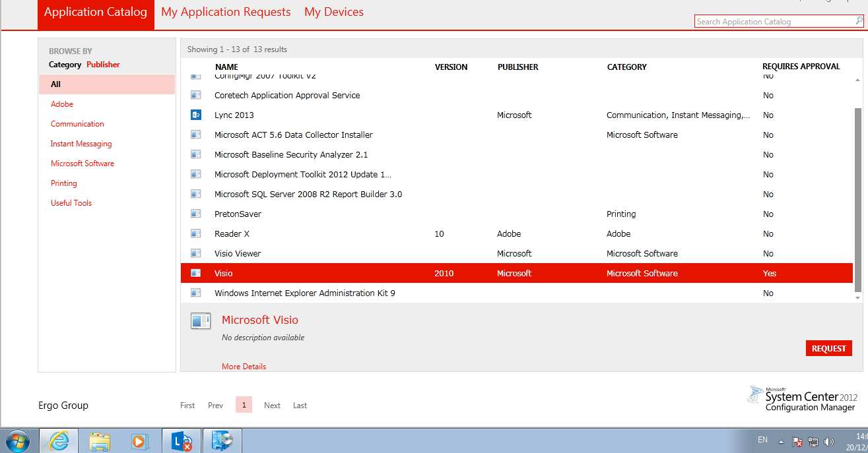Screen dimensions: 868x453
Task: Sort by PUBLISHER column header
Action: [518, 67]
